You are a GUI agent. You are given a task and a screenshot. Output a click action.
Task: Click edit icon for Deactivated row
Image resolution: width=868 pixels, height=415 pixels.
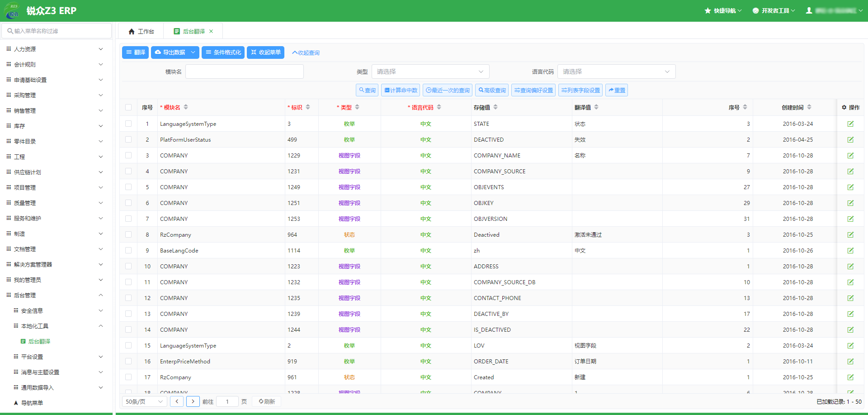tap(850, 235)
